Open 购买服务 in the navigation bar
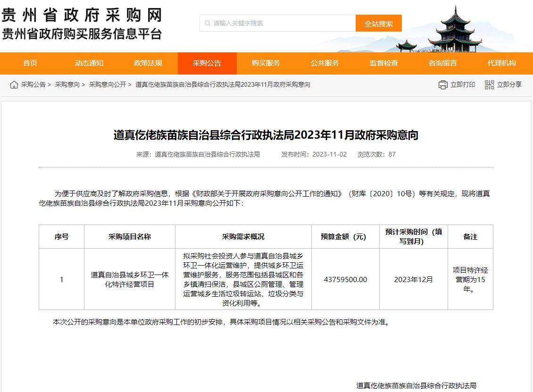The height and width of the screenshot is (392, 533). coord(266,63)
